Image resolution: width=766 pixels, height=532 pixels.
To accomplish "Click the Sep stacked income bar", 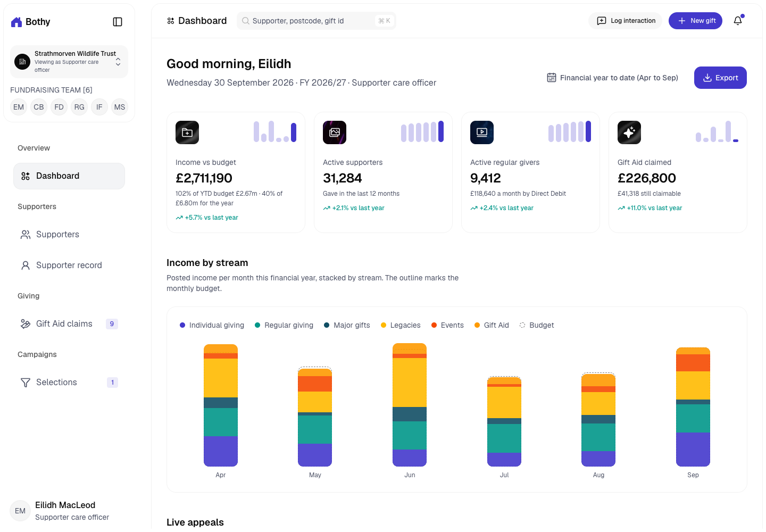I will (693, 407).
